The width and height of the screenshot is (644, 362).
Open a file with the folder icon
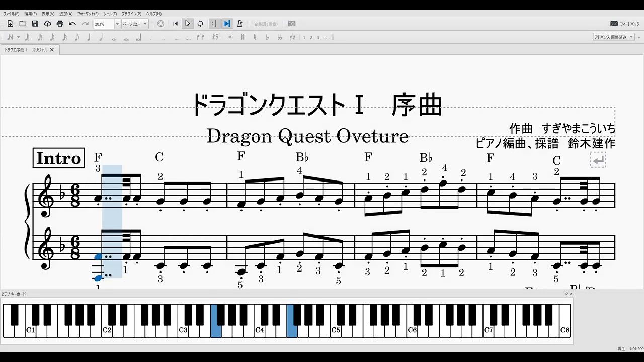click(23, 24)
